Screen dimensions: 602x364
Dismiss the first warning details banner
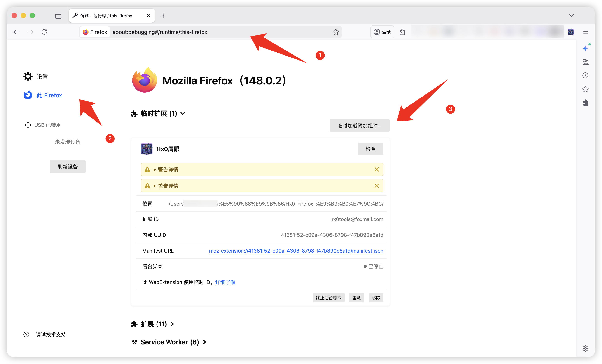(x=377, y=169)
